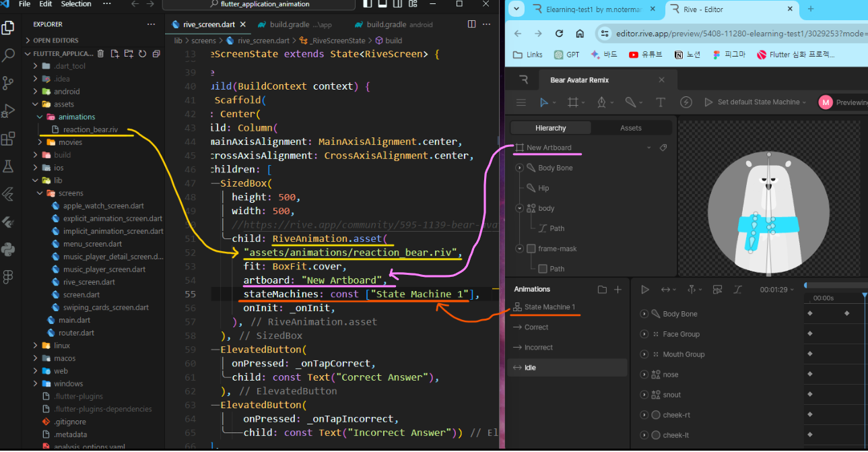Add a new animation with plus icon

[x=617, y=290]
